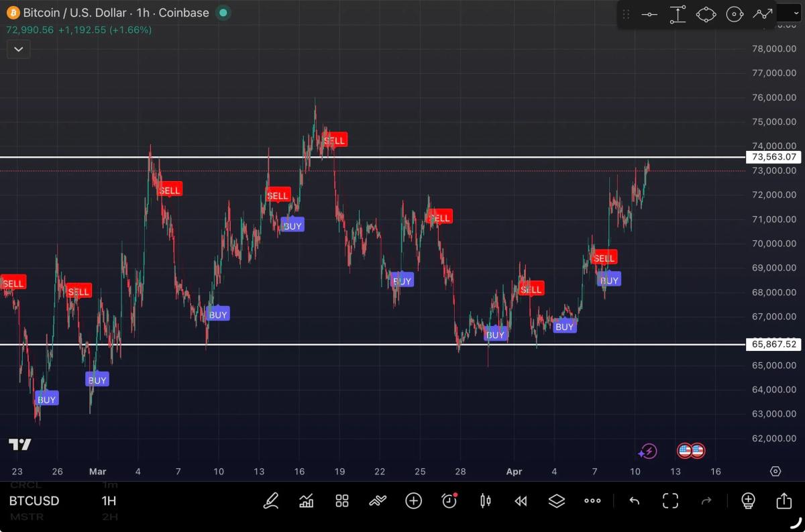Change the candlestick chart type

[486, 500]
